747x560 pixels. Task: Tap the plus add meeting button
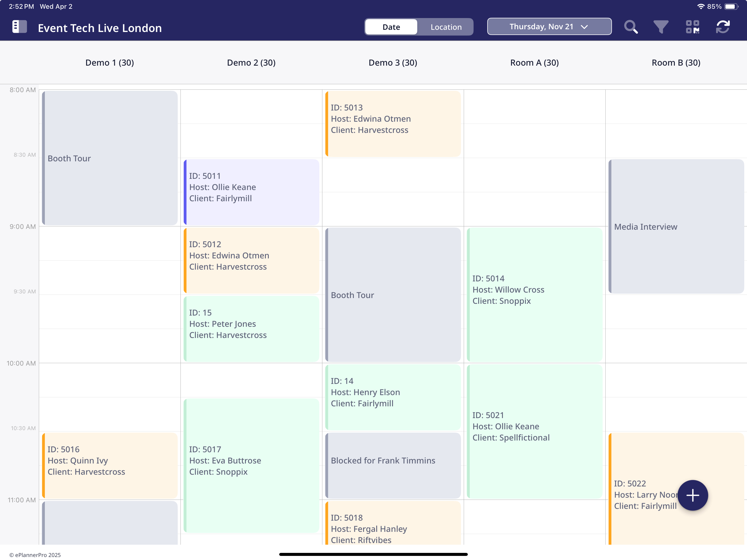[693, 495]
